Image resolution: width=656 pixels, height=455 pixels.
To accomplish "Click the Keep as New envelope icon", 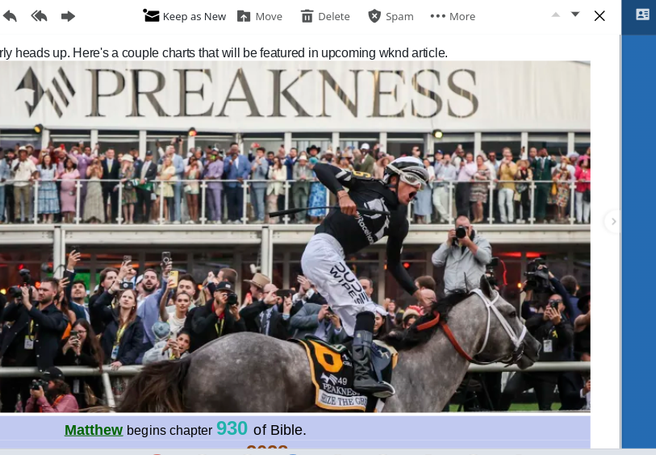I will pos(151,16).
